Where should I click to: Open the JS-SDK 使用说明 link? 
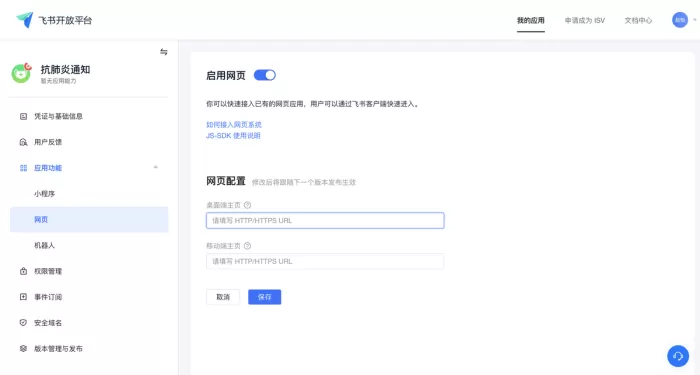click(233, 135)
